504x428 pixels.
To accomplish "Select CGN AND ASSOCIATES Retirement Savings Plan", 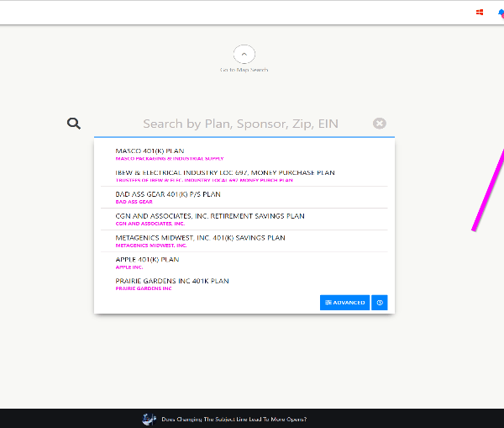I will coord(210,216).
